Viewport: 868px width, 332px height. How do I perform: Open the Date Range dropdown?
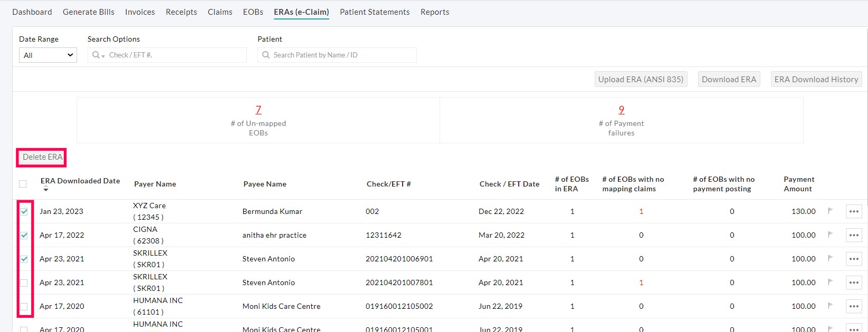point(48,55)
